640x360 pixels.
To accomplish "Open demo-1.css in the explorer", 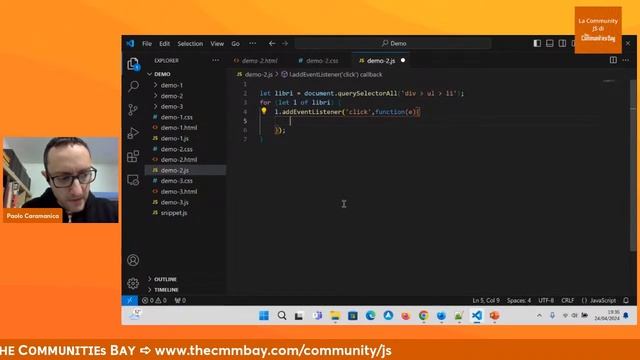I will 186,117.
